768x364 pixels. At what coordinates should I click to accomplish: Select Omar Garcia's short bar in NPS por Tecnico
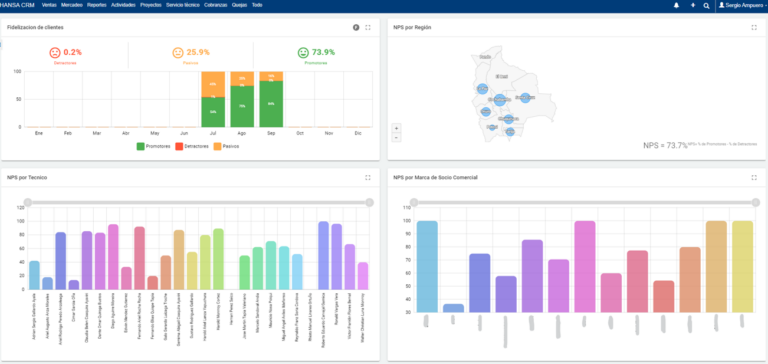coord(73,285)
